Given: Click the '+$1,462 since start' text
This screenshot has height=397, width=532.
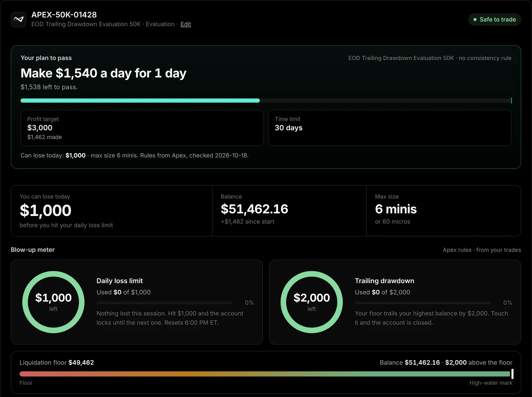Looking at the screenshot, I should pos(248,222).
